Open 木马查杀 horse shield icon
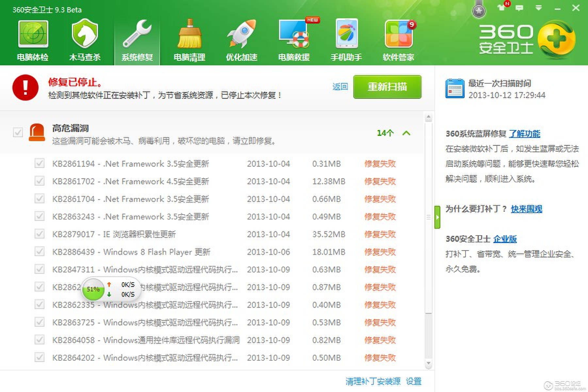Image resolution: width=588 pixels, height=392 pixels. point(85,34)
